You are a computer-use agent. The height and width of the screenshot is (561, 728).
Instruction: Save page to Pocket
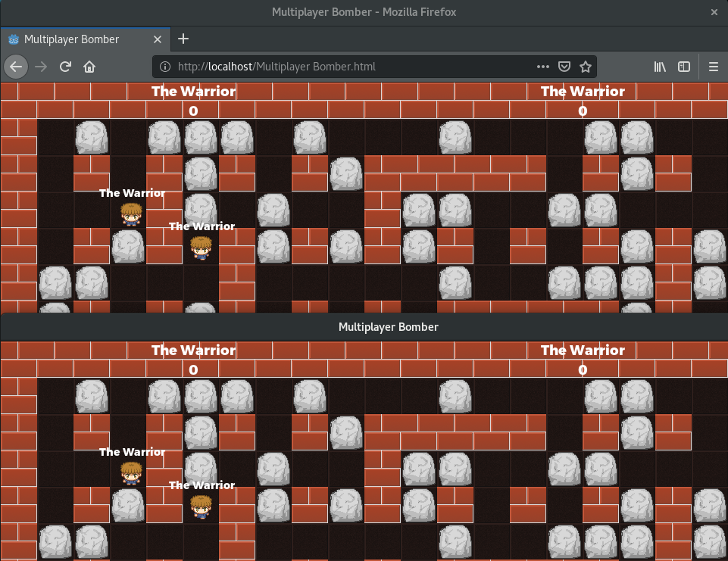564,67
